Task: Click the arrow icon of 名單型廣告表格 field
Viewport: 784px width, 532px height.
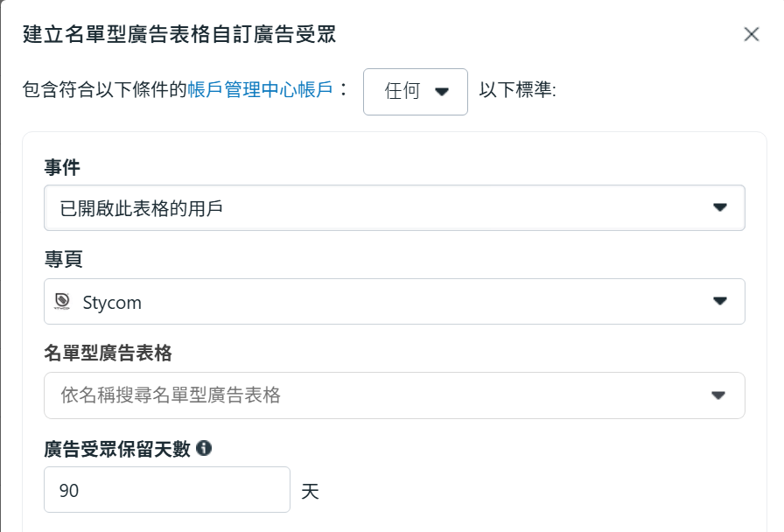Action: (x=718, y=395)
